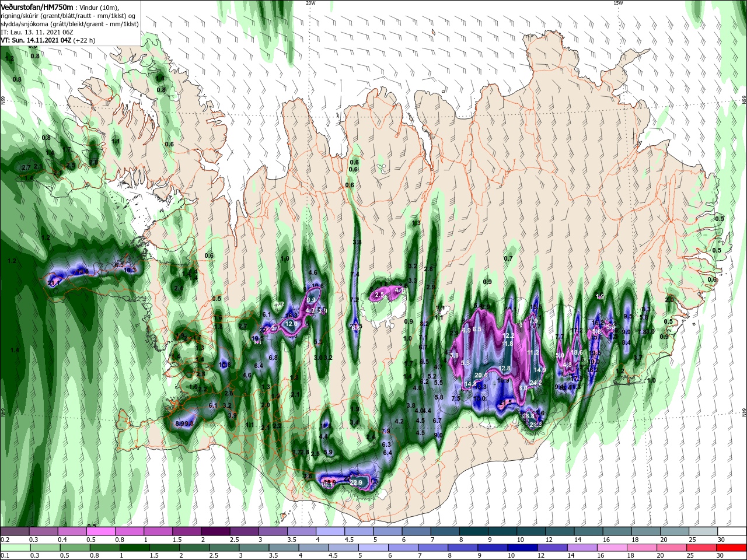Click top legend swatch labeled 0.2
747x560 pixels.
point(15,531)
